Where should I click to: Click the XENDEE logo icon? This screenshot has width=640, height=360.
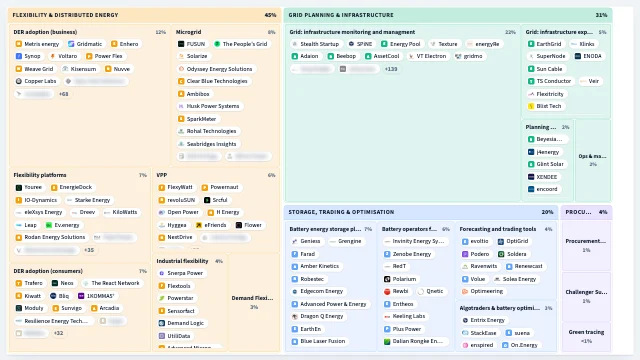tap(531, 177)
